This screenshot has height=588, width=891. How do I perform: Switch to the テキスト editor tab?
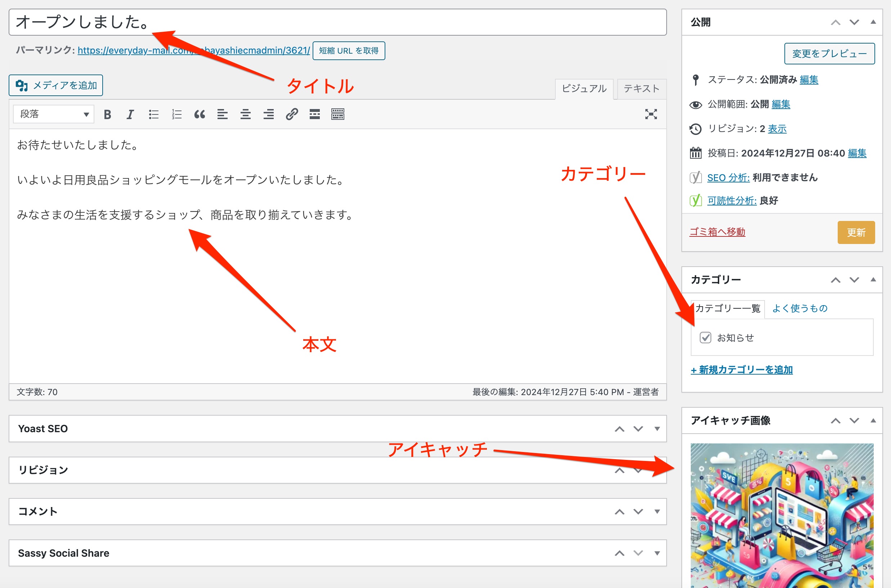641,89
